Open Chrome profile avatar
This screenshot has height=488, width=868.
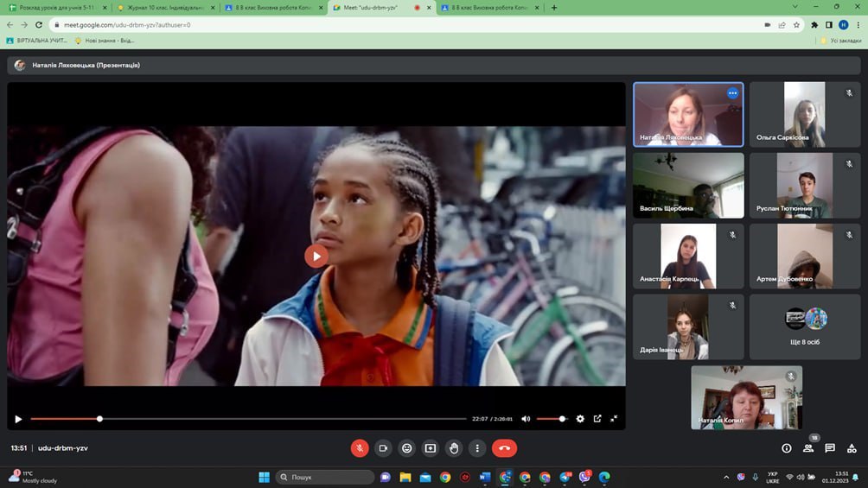coord(843,25)
